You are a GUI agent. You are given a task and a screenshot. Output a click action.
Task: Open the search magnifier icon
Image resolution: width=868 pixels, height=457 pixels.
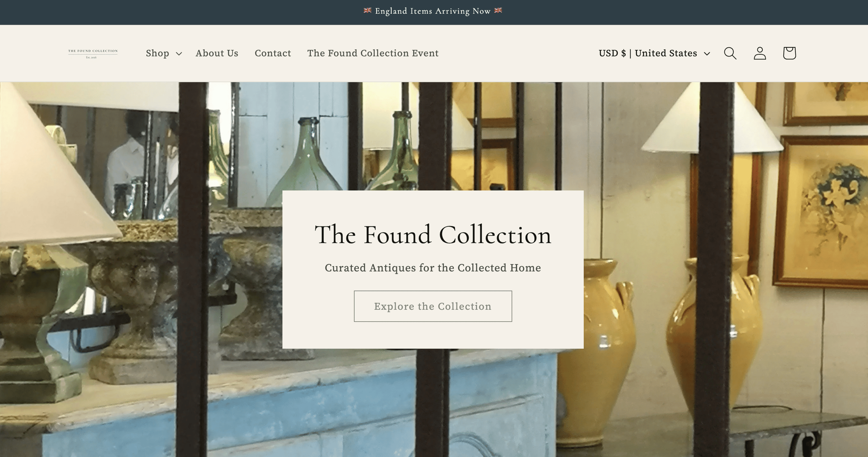click(730, 53)
